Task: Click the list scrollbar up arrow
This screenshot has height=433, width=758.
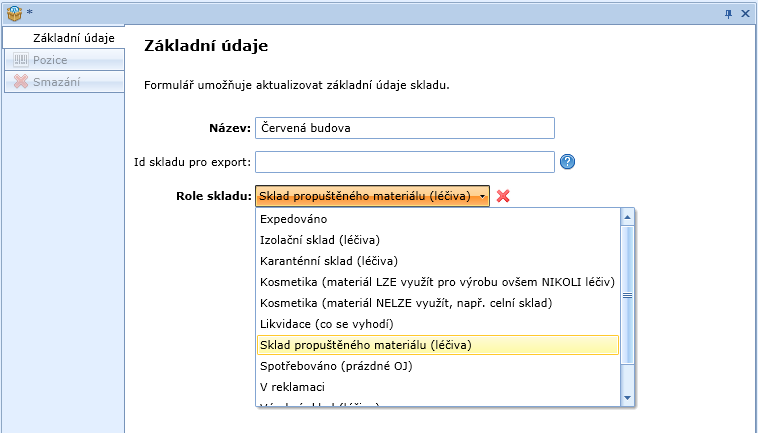Action: point(627,217)
